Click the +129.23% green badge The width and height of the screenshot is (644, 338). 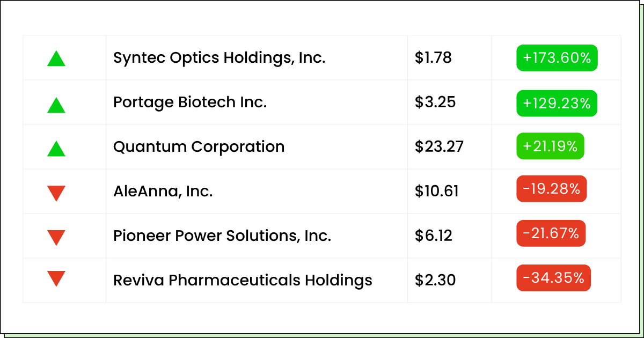pos(557,102)
